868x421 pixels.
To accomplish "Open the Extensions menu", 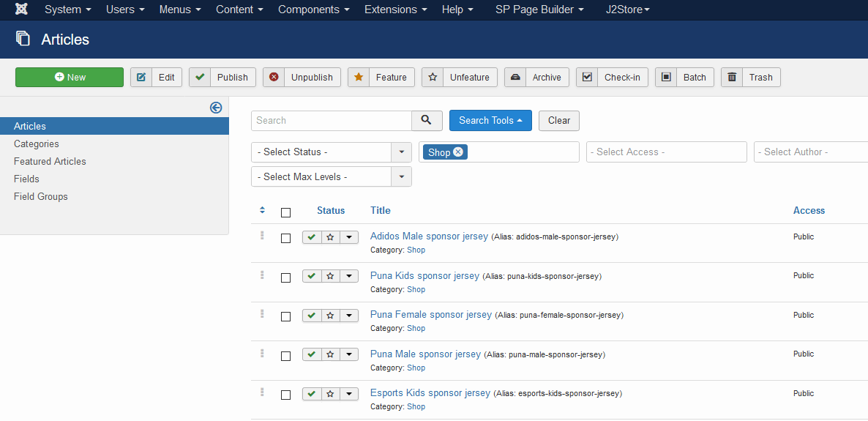I will tap(395, 10).
